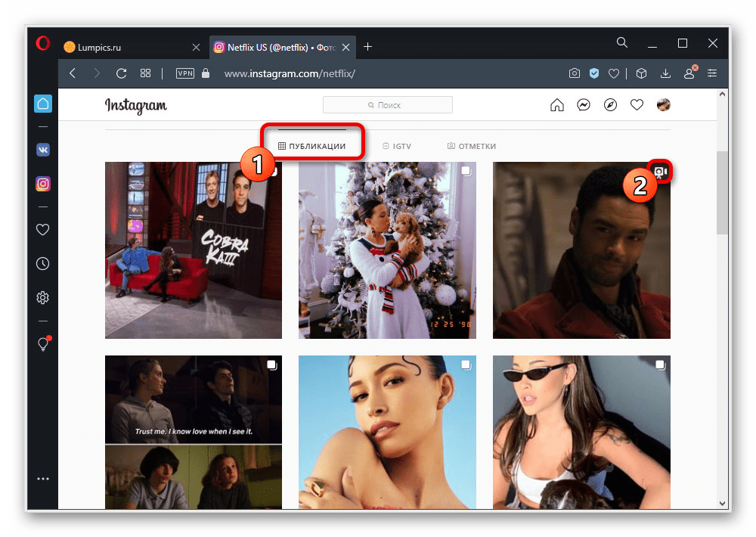756x537 pixels.
Task: Open a new browser tab
Action: tap(368, 47)
